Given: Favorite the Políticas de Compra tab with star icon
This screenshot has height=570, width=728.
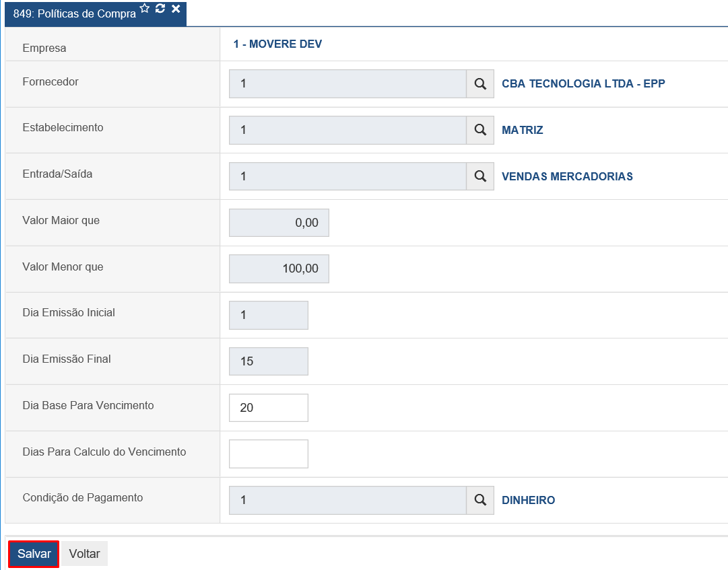Looking at the screenshot, I should coord(145,8).
